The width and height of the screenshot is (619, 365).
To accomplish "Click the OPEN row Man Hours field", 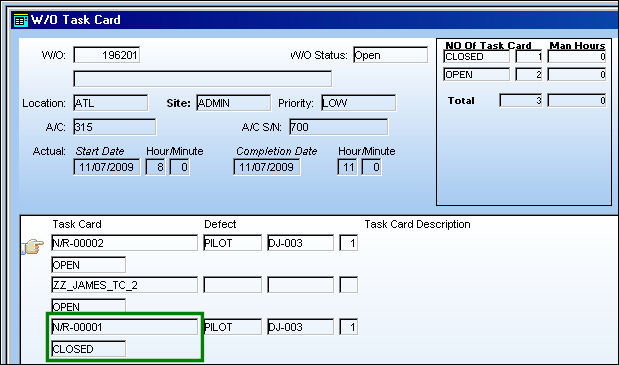I will coord(577,75).
